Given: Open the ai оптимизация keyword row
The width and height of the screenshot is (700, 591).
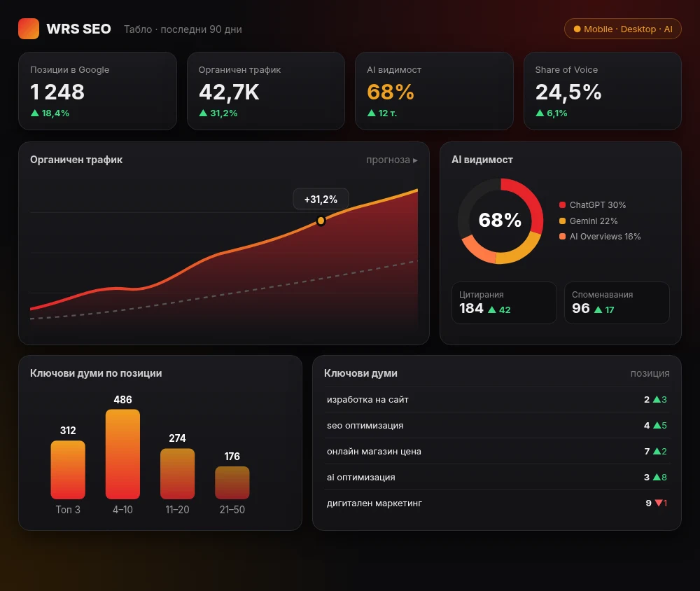Looking at the screenshot, I should 497,477.
